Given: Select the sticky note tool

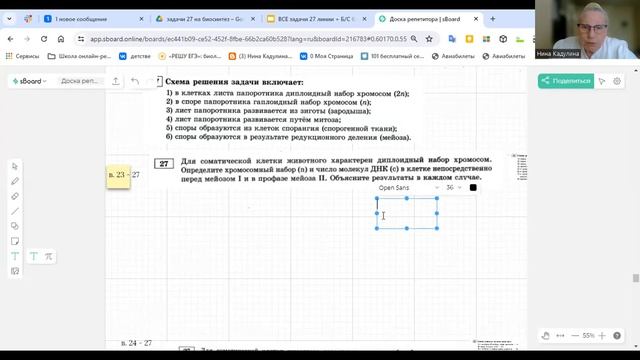Looking at the screenshot, I should click(x=15, y=241).
